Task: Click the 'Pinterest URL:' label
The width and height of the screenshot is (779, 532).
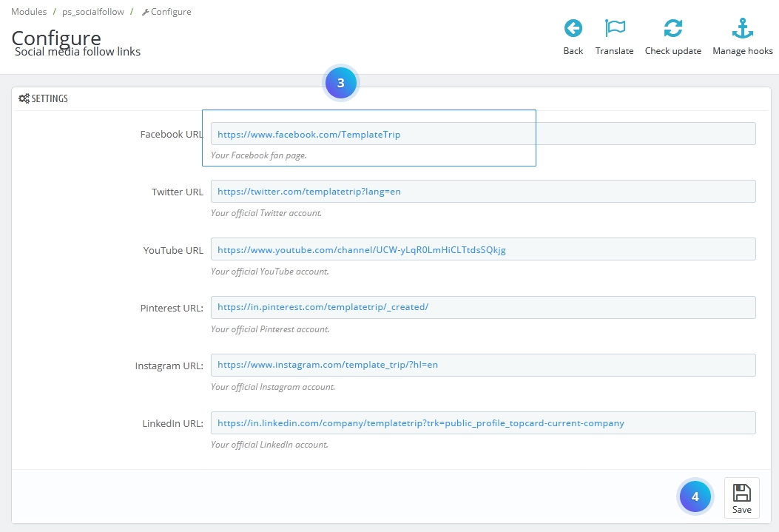Action: [172, 308]
